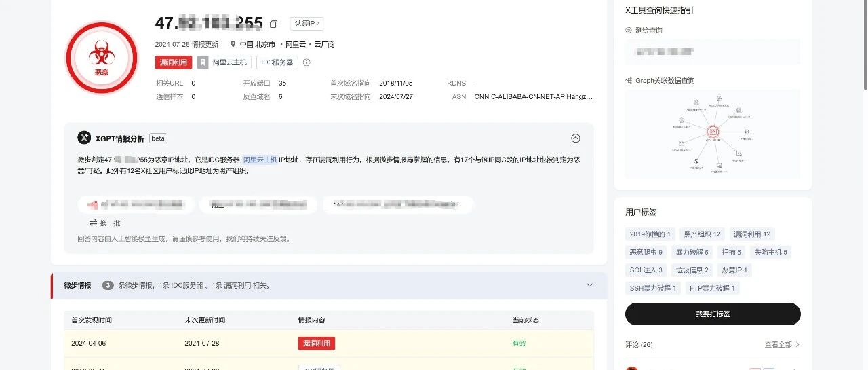Collapse the 微步情报 section with its chevron
Viewport: 868px width, 370px height.
point(589,285)
